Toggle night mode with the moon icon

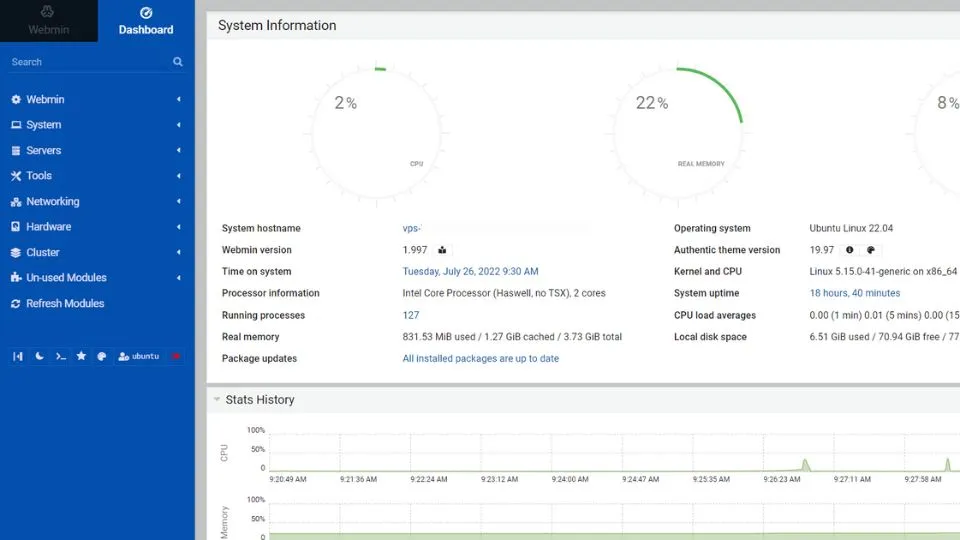pos(39,356)
